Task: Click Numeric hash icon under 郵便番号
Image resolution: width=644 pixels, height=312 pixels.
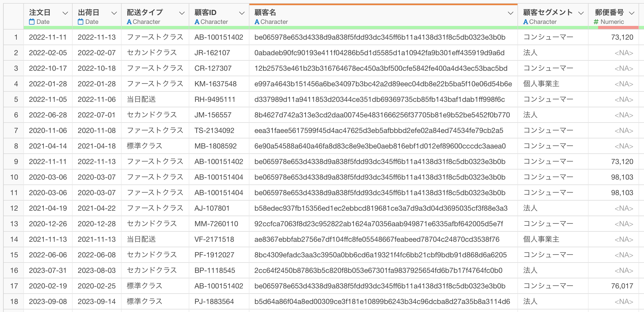Action: point(596,22)
